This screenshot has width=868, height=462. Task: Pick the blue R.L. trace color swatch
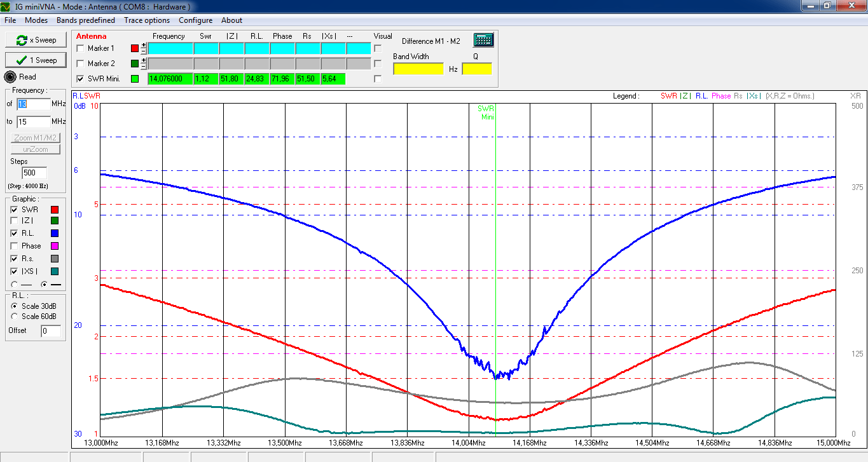55,234
